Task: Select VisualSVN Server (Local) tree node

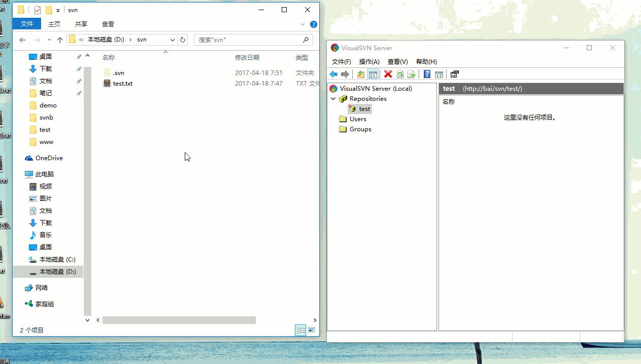Action: (376, 89)
